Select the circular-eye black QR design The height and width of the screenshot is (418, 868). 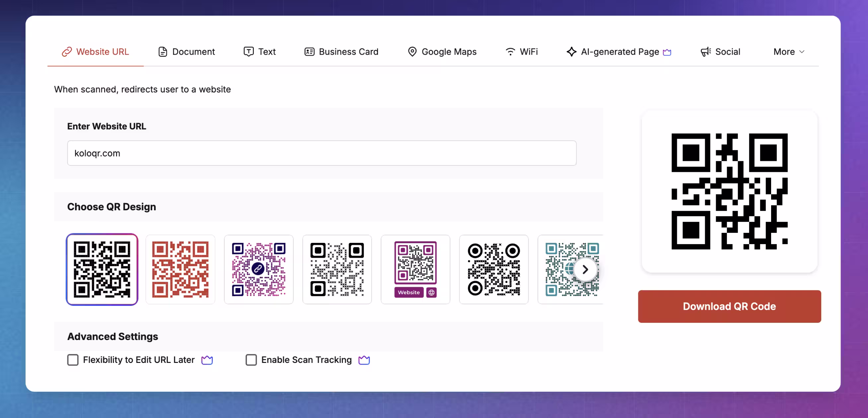point(494,269)
